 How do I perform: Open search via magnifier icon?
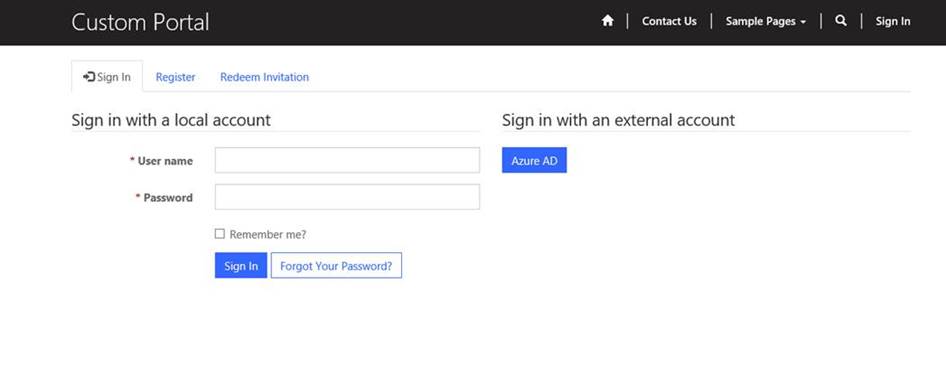pos(840,21)
